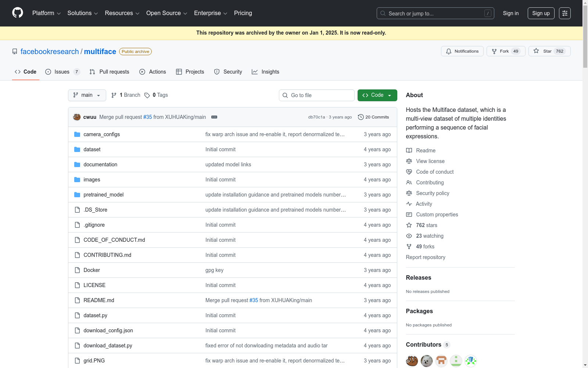This screenshot has height=368, width=588.
Task: Open the Issues tab
Action: tap(62, 72)
